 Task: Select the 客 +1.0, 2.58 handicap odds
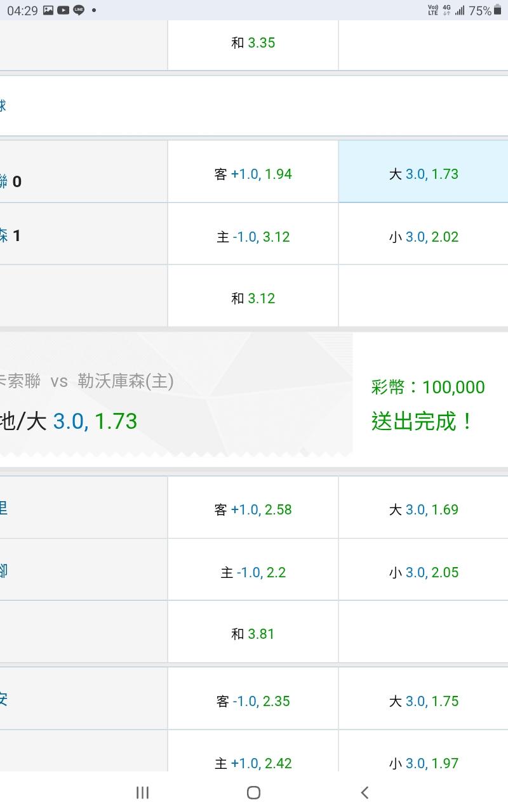click(x=253, y=509)
